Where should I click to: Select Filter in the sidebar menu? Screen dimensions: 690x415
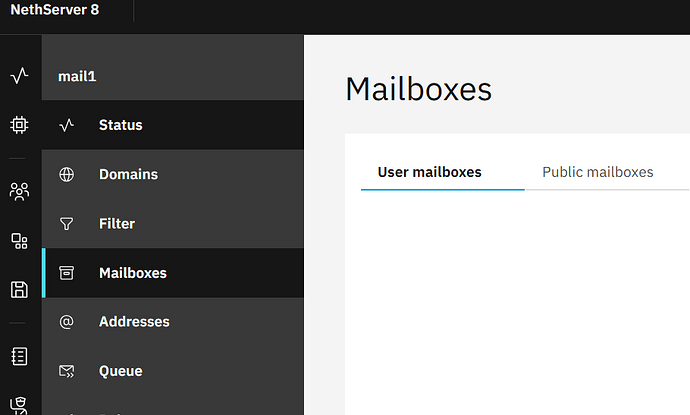(x=116, y=224)
